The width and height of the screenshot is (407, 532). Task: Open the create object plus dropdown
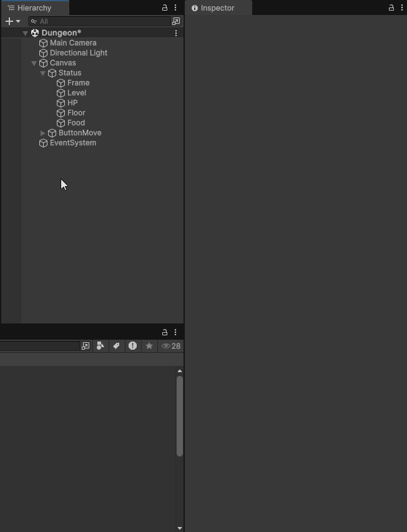click(x=13, y=21)
